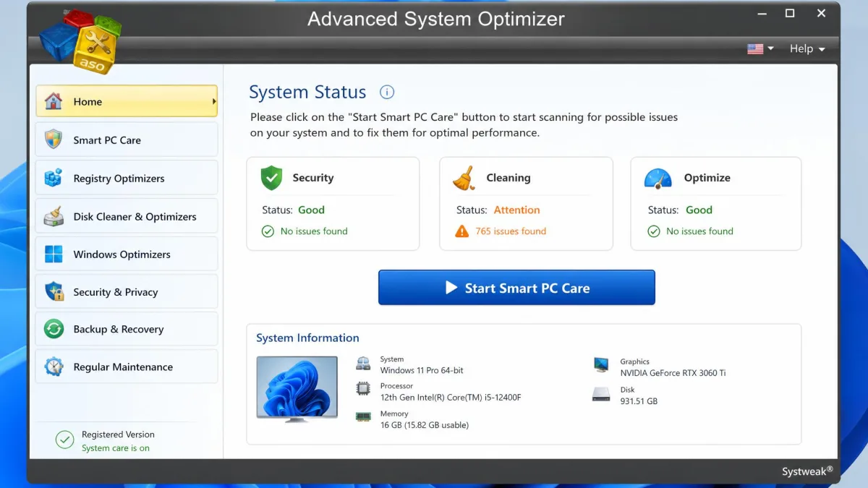Click the green Security shield checkmark icon
The width and height of the screenshot is (868, 488).
(271, 178)
